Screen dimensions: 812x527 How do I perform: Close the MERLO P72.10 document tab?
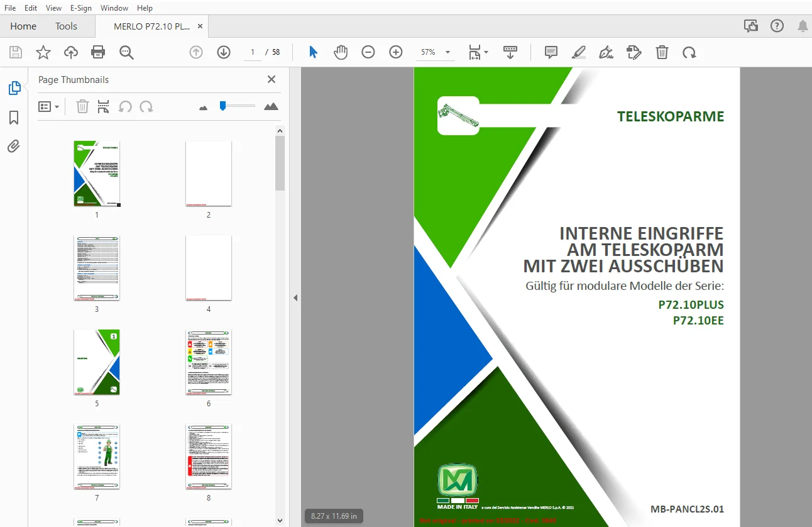point(200,26)
